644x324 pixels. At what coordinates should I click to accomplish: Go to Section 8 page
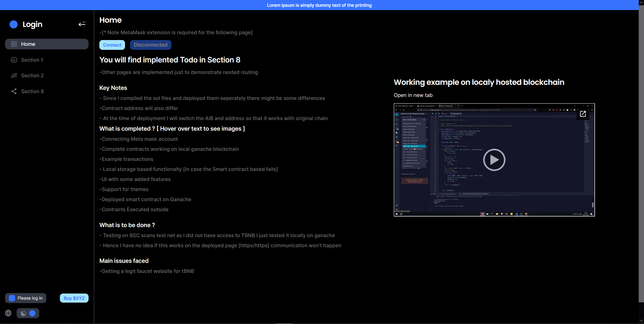[x=32, y=91]
